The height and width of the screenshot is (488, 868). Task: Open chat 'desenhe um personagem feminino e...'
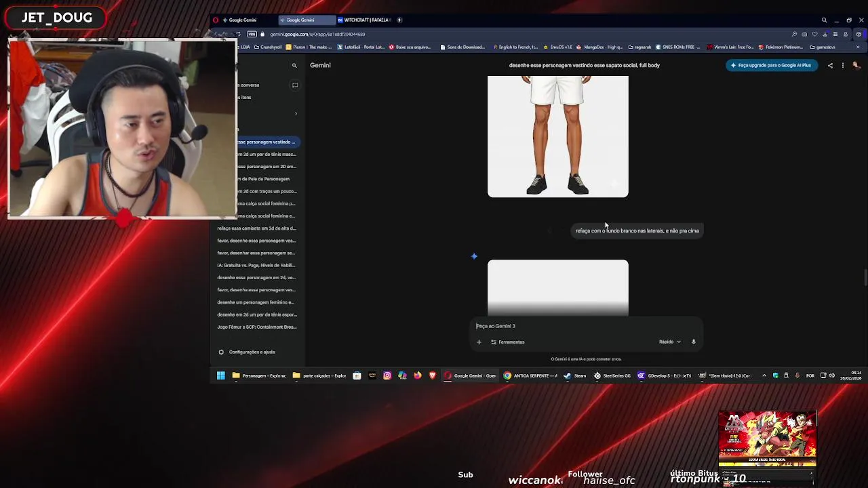pos(256,302)
